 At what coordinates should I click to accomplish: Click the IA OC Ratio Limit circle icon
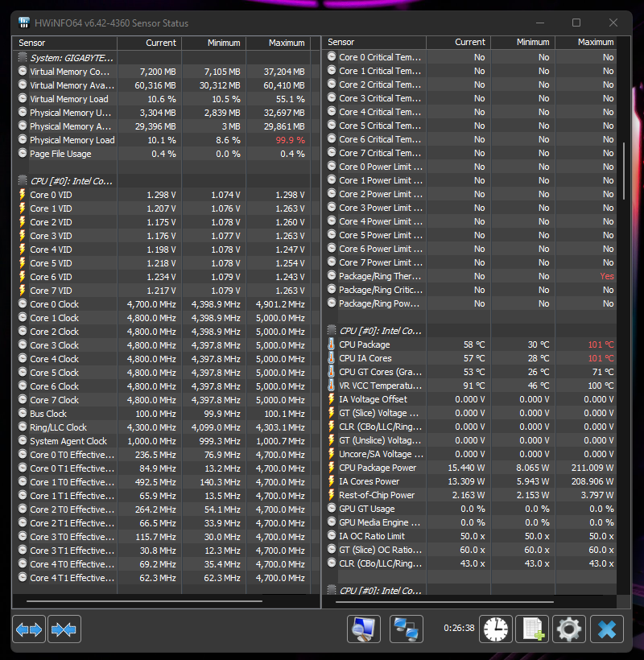[332, 536]
